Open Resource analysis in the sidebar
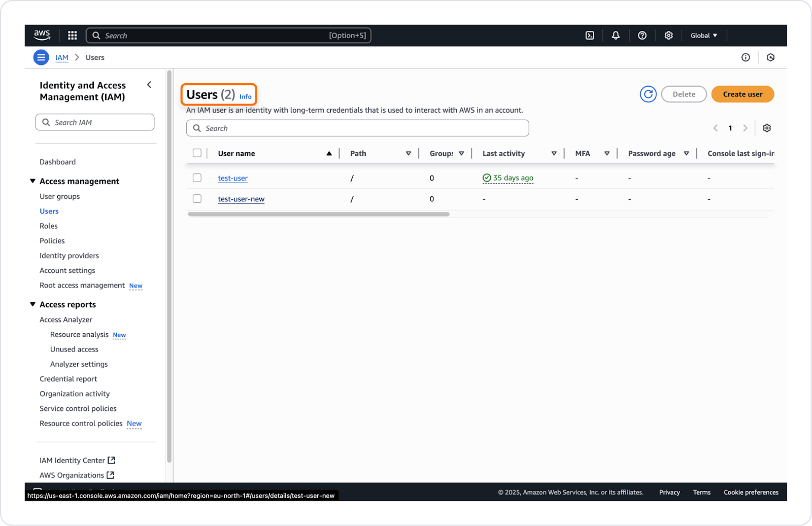This screenshot has width=812, height=526. (x=79, y=334)
